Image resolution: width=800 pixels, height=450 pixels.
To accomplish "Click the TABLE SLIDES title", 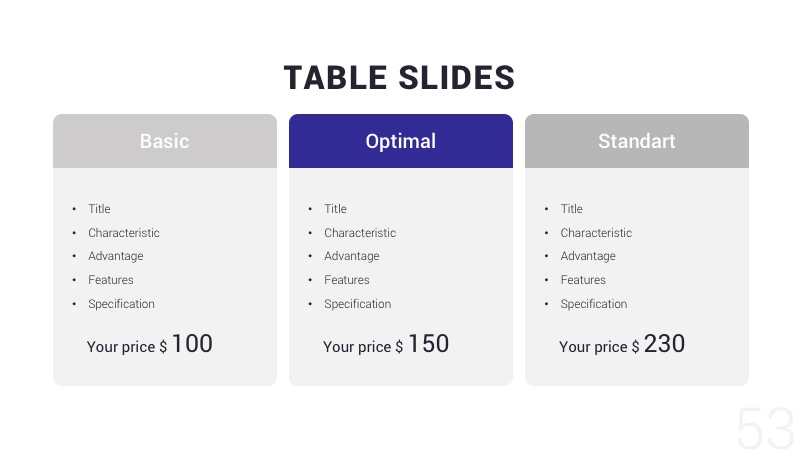I will (399, 78).
